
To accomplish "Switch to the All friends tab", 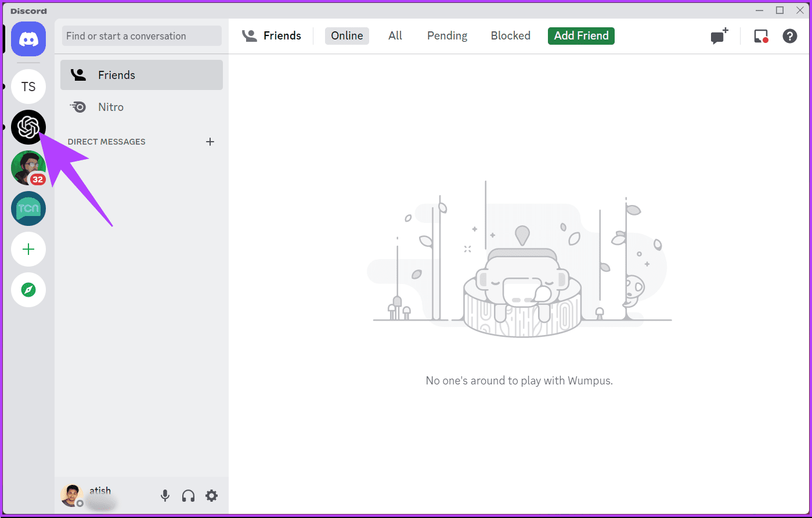I will 395,35.
